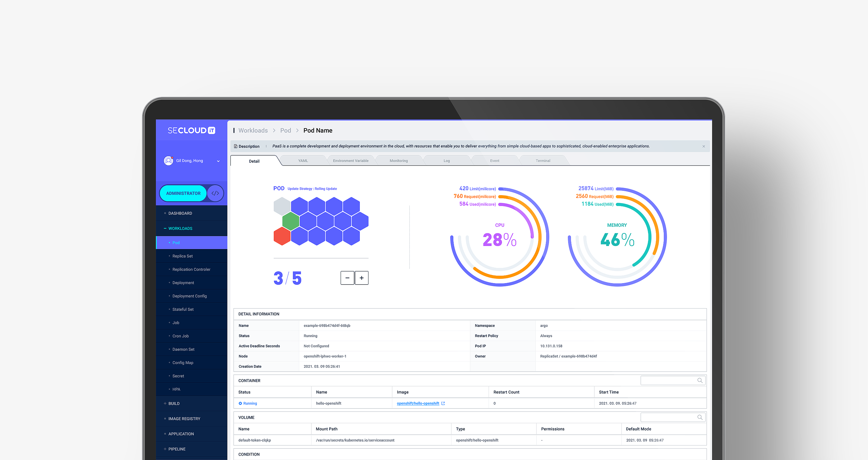Select Pod in sidebar
This screenshot has height=460, width=868.
click(x=191, y=243)
